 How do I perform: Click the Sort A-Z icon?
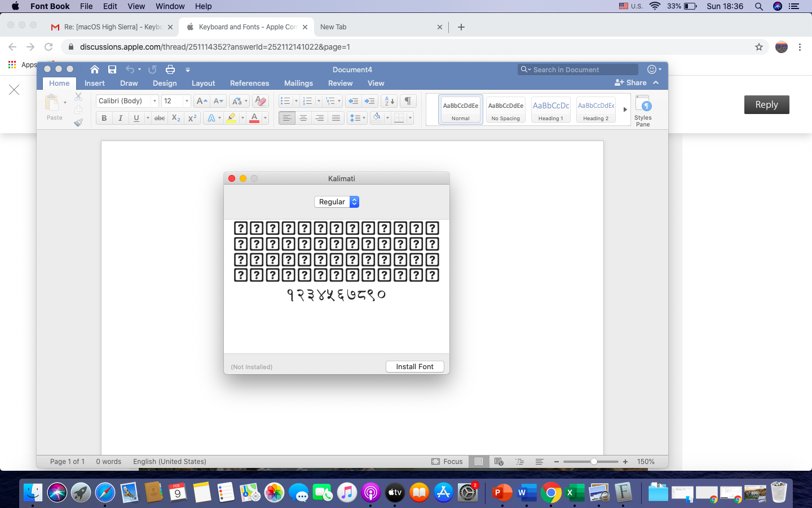click(x=389, y=101)
